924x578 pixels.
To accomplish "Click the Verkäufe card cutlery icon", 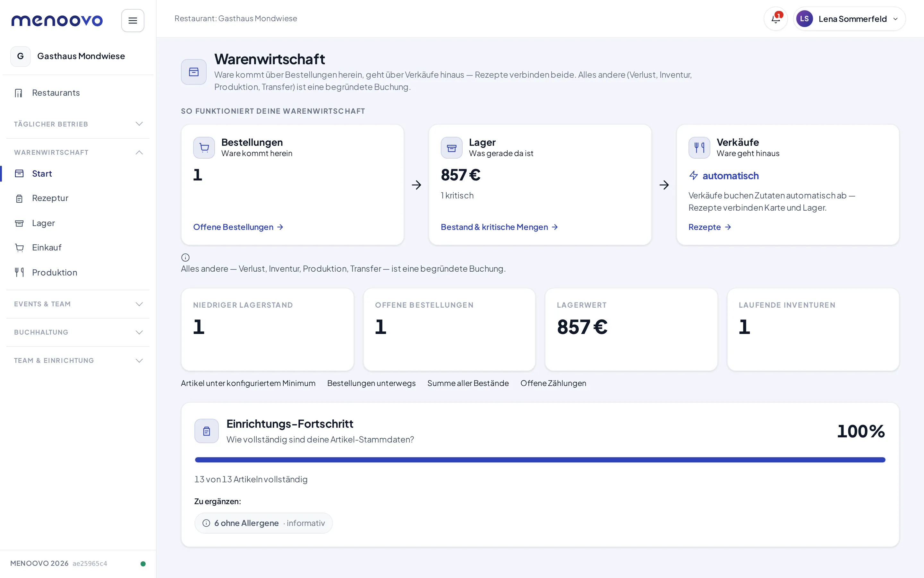I will click(699, 148).
